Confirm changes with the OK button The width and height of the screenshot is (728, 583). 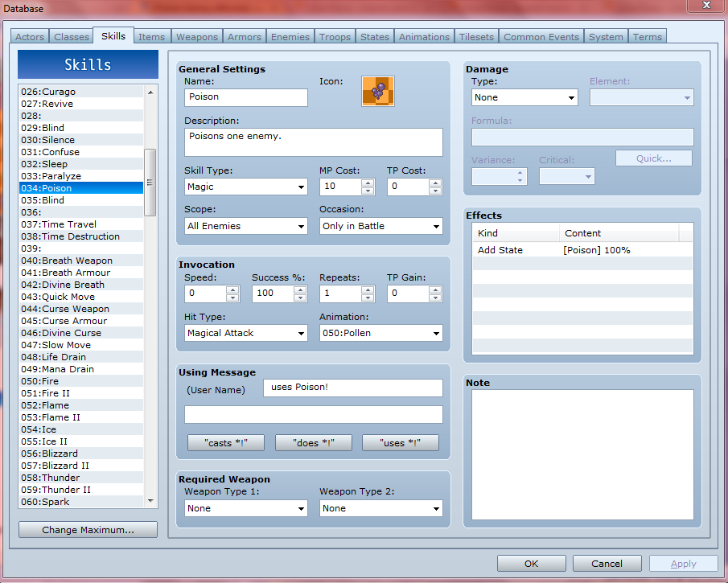click(x=531, y=564)
